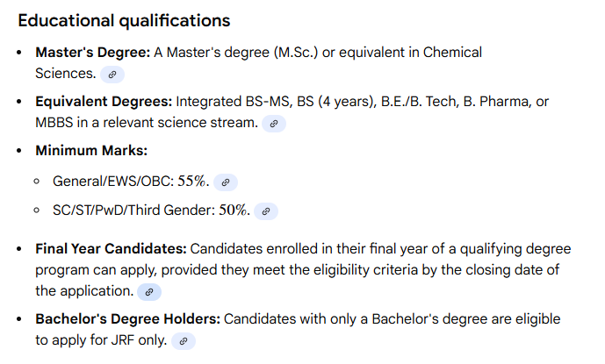Click the word 'MBBS' in Equivalent Degrees
Viewport: 605px width, 364px height.
click(56, 123)
